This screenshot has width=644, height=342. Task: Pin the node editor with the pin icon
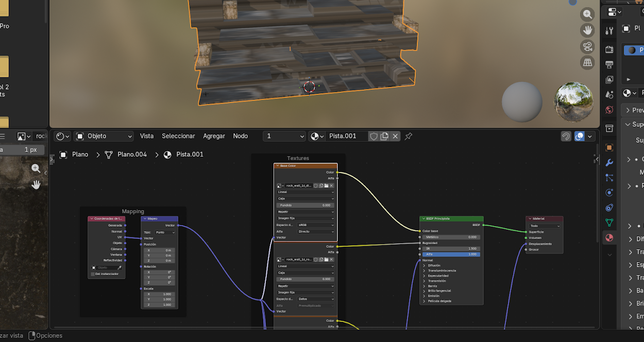point(408,136)
